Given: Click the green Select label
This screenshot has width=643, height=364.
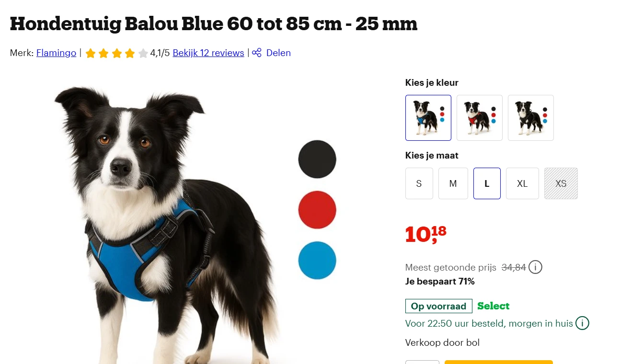Looking at the screenshot, I should (493, 306).
